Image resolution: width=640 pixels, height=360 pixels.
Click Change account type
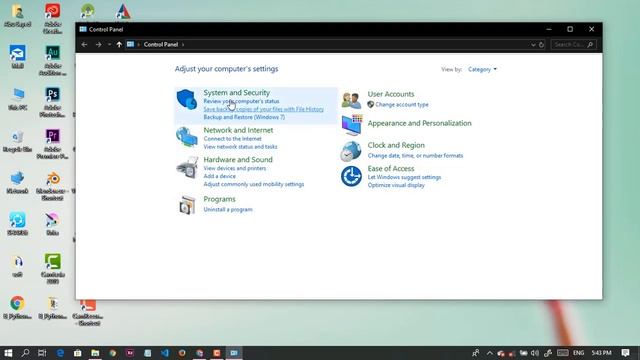[x=402, y=104]
